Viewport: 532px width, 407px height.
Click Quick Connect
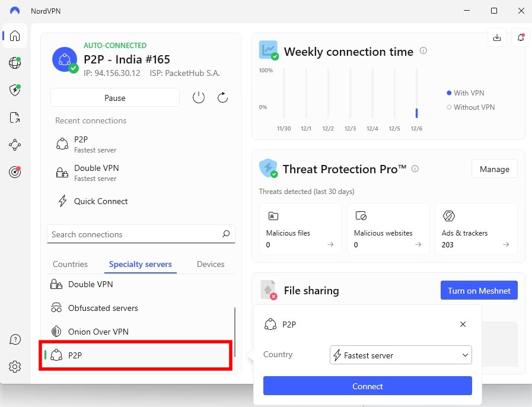click(x=141, y=201)
